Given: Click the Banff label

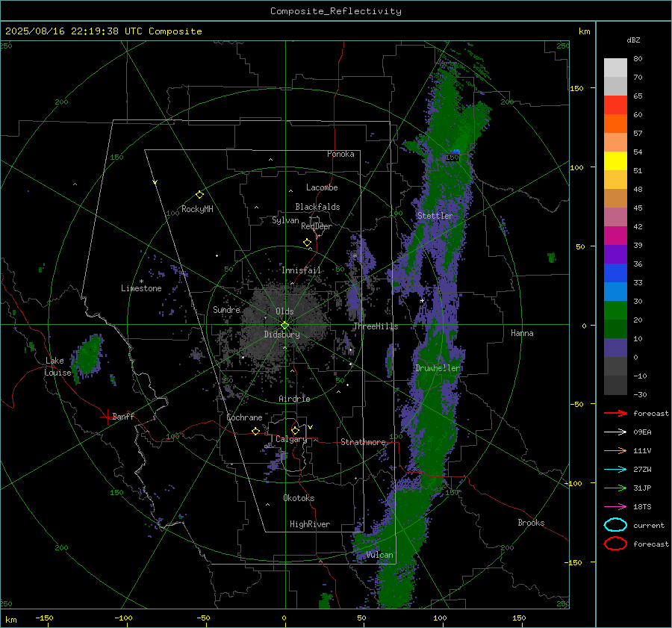Looking at the screenshot, I should [x=123, y=417].
